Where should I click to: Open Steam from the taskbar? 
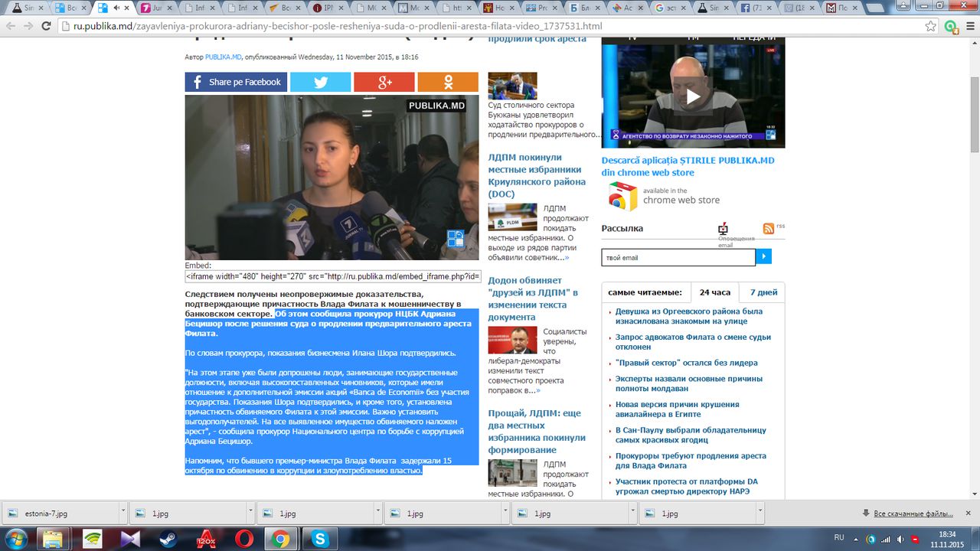point(168,539)
